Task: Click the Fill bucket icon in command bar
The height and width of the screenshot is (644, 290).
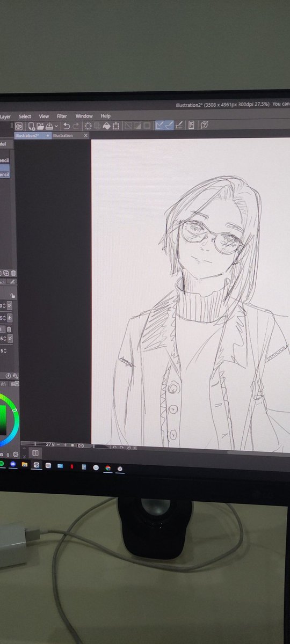Action: 106,126
